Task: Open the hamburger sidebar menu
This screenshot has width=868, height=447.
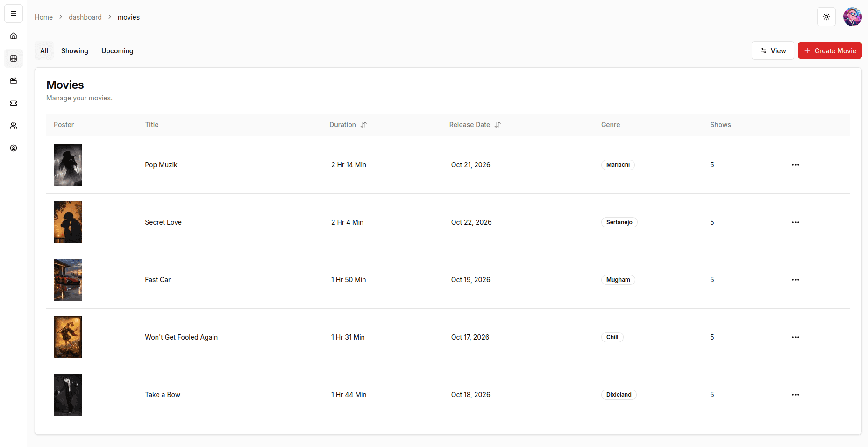Action: point(14,14)
